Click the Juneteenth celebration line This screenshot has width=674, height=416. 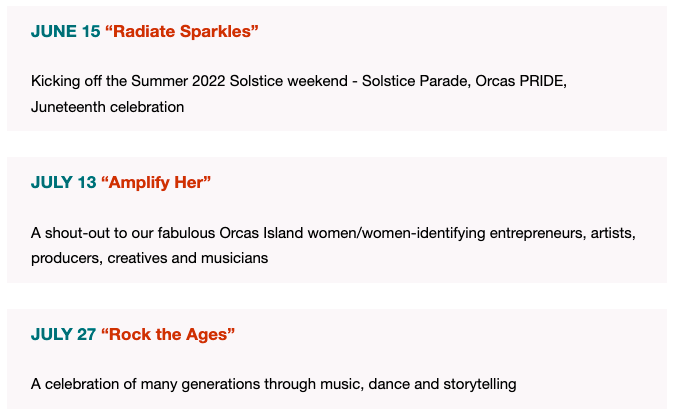click(107, 107)
